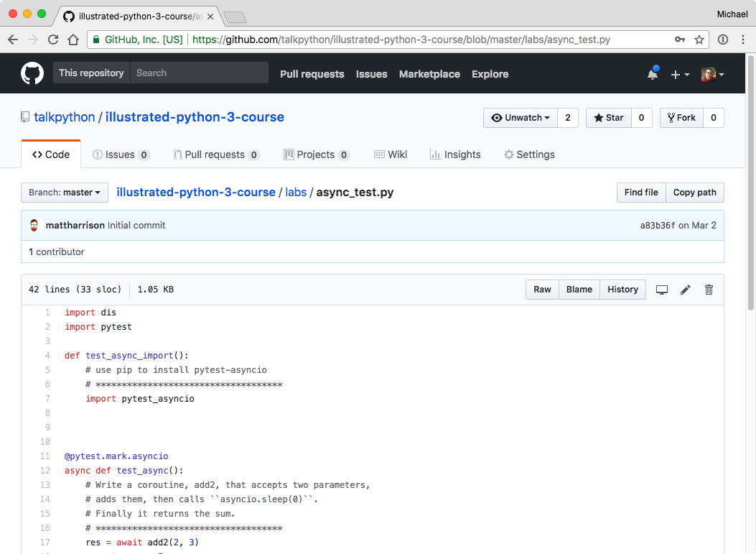Expand the Branch: master dropdown

pos(65,193)
